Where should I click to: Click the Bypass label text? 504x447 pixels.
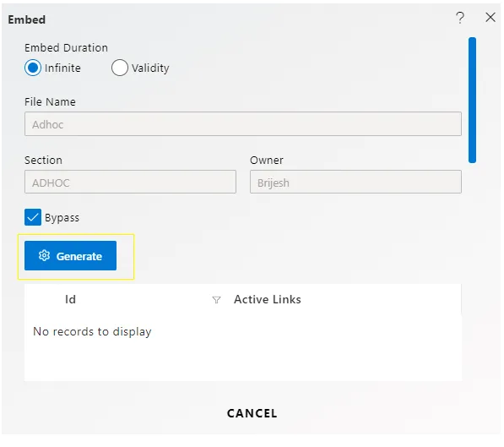pos(62,218)
